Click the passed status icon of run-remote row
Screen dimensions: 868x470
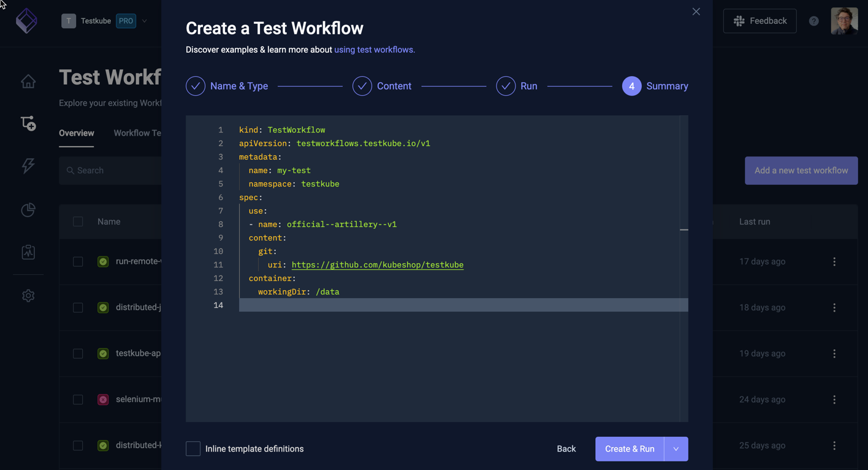tap(103, 261)
